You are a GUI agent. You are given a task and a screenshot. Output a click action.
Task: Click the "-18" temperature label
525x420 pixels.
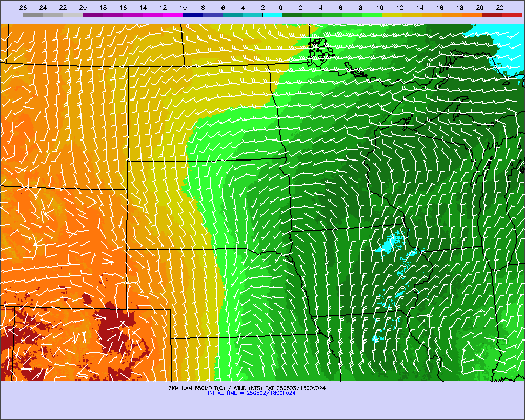[101, 7]
